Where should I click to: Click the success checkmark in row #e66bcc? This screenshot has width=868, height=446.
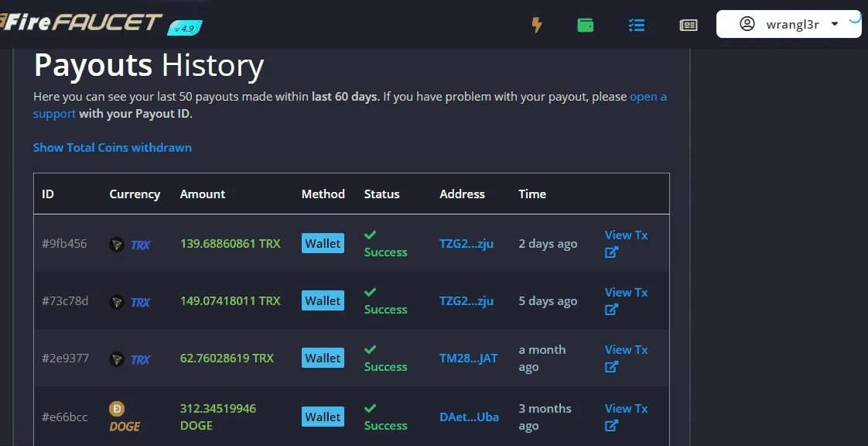pyautogui.click(x=371, y=408)
